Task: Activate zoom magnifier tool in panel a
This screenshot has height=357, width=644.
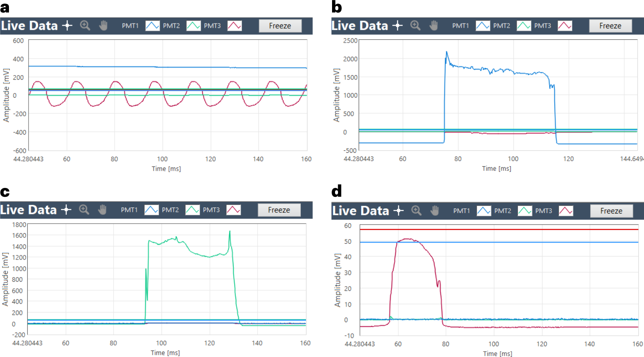Action: pos(85,26)
